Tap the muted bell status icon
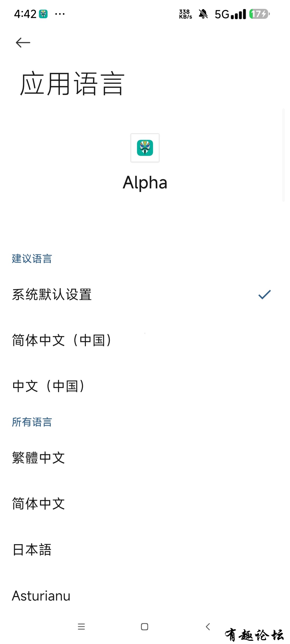The height and width of the screenshot is (644, 290). tap(203, 14)
